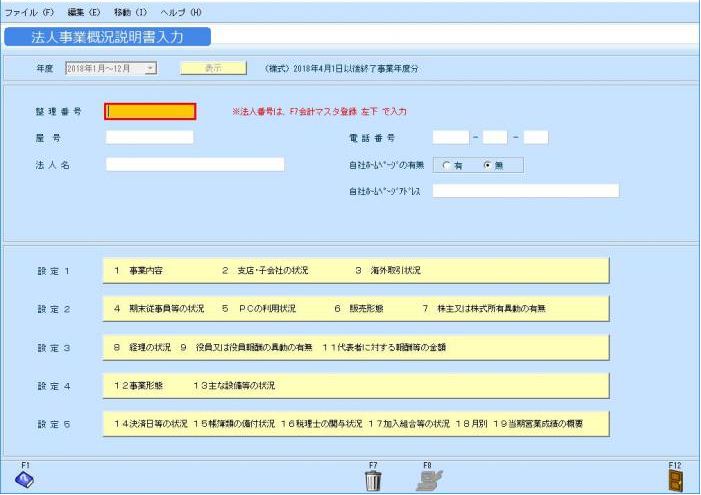This screenshot has width=701, height=495.
Task: Click the F8 print icon
Action: pos(429,480)
